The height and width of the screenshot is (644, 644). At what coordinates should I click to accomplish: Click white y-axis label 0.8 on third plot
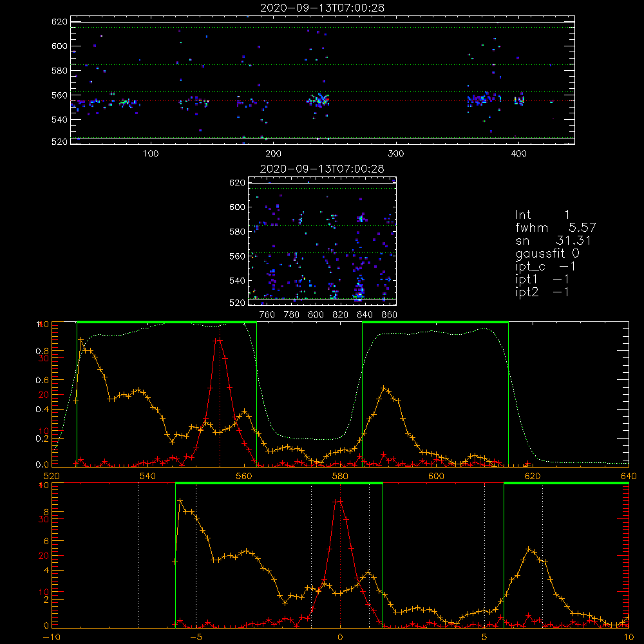pyautogui.click(x=42, y=351)
